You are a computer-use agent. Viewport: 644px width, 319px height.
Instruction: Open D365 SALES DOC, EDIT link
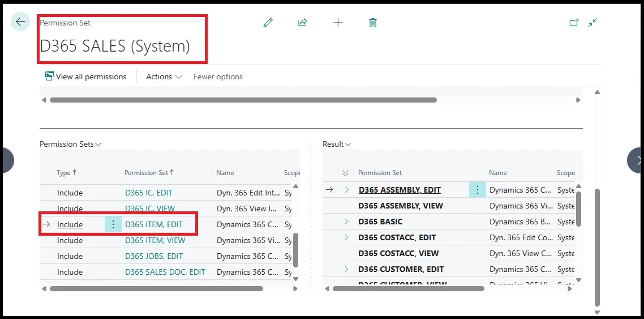point(165,272)
